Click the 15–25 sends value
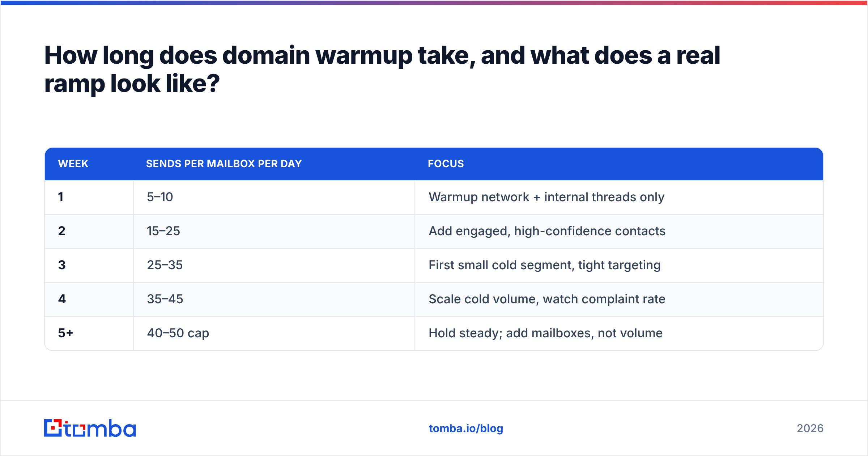Image resolution: width=868 pixels, height=456 pixels. [x=163, y=231]
